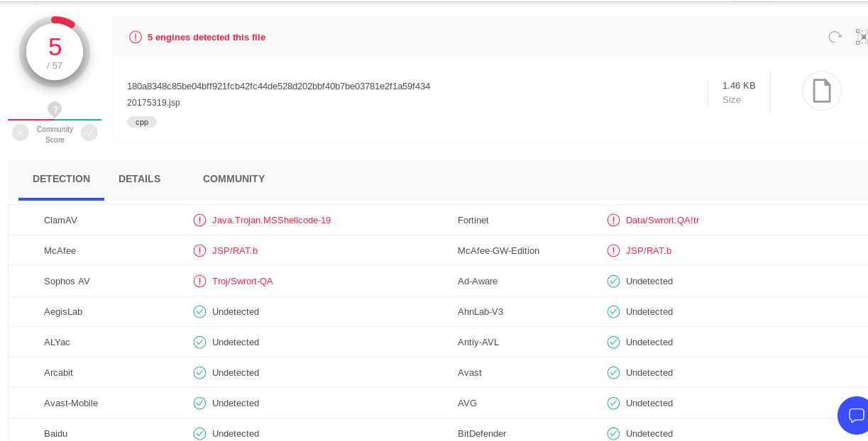
Task: Click the filename 20175319.jsp
Action: pos(153,103)
